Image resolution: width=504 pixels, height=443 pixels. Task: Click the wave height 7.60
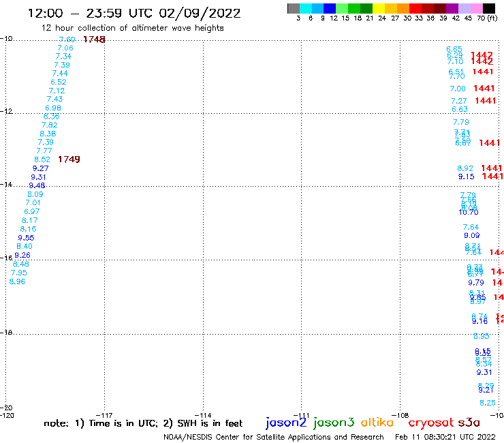click(x=67, y=40)
